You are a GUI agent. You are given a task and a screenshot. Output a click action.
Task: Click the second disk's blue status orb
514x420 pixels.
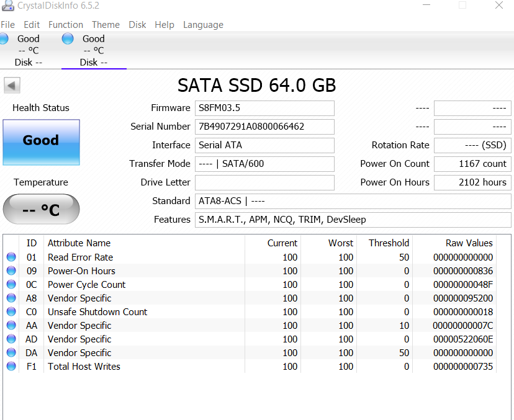pyautogui.click(x=68, y=38)
